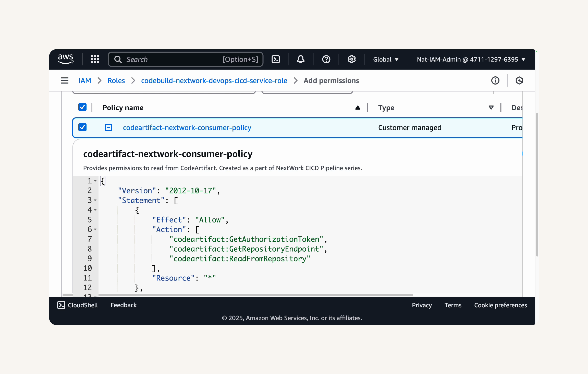
Task: Open the settings gear menu
Action: click(x=352, y=59)
